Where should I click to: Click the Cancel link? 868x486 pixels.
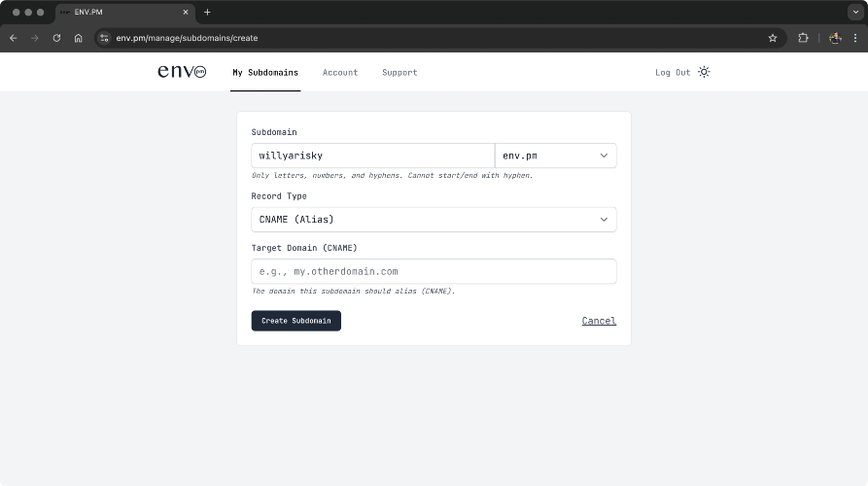(599, 321)
